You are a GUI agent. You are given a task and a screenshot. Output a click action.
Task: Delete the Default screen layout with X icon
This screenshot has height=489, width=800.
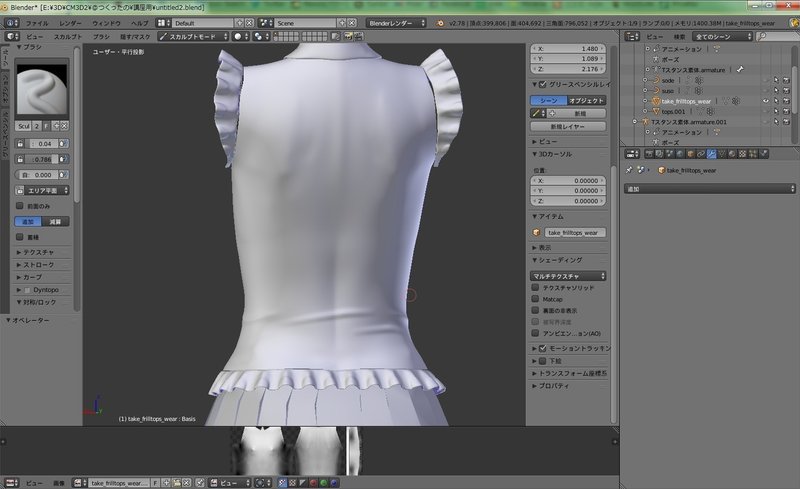[249, 23]
